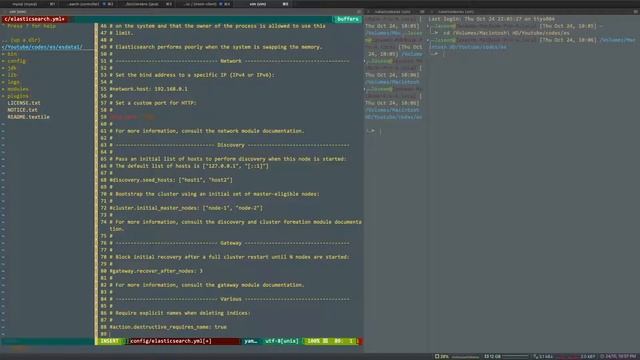Open the logs directory entry
This screenshot has height=360, width=640.
point(13,82)
